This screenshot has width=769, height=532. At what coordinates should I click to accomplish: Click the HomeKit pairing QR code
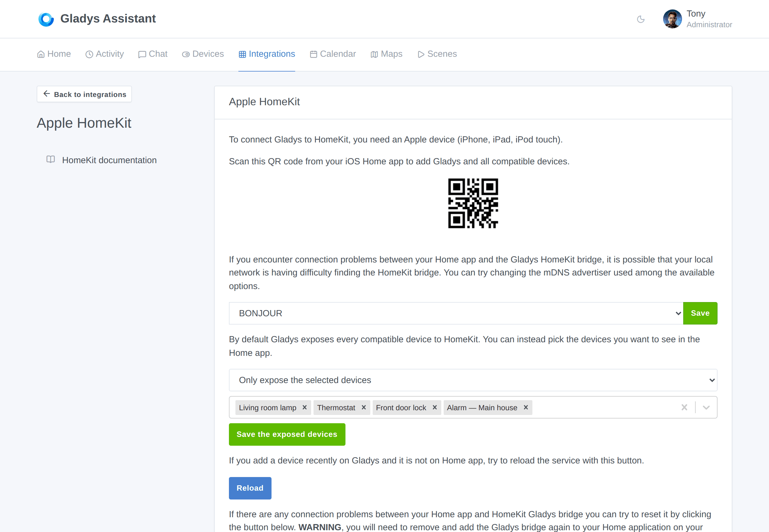pyautogui.click(x=473, y=203)
